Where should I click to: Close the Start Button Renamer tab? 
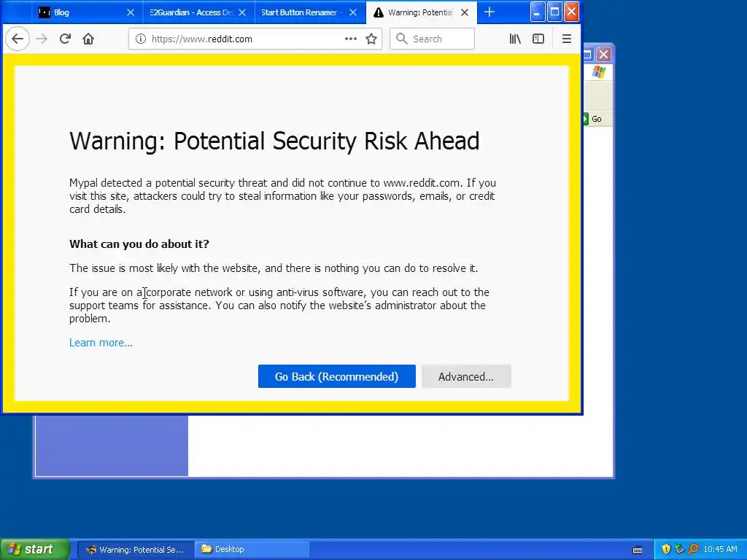353,13
